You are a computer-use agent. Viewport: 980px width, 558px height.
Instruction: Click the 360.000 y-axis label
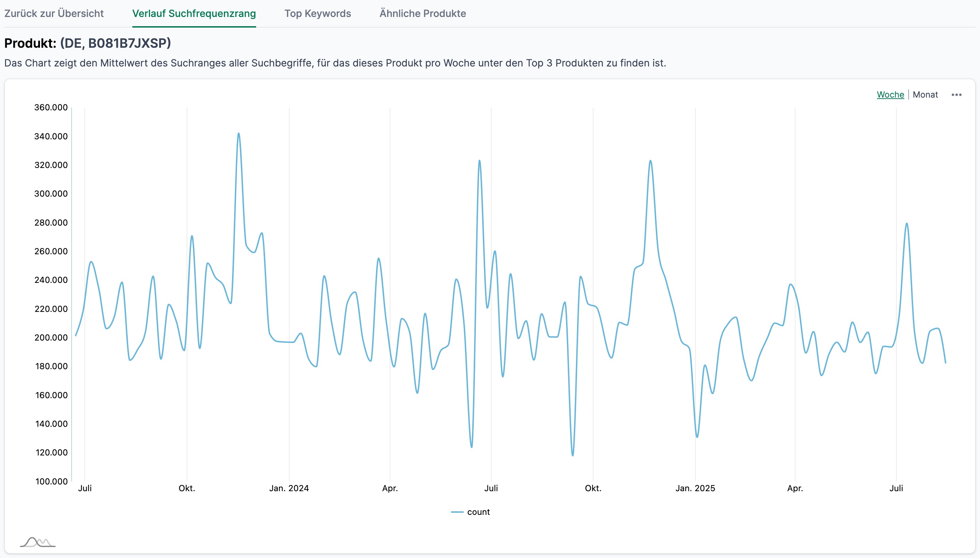(51, 107)
